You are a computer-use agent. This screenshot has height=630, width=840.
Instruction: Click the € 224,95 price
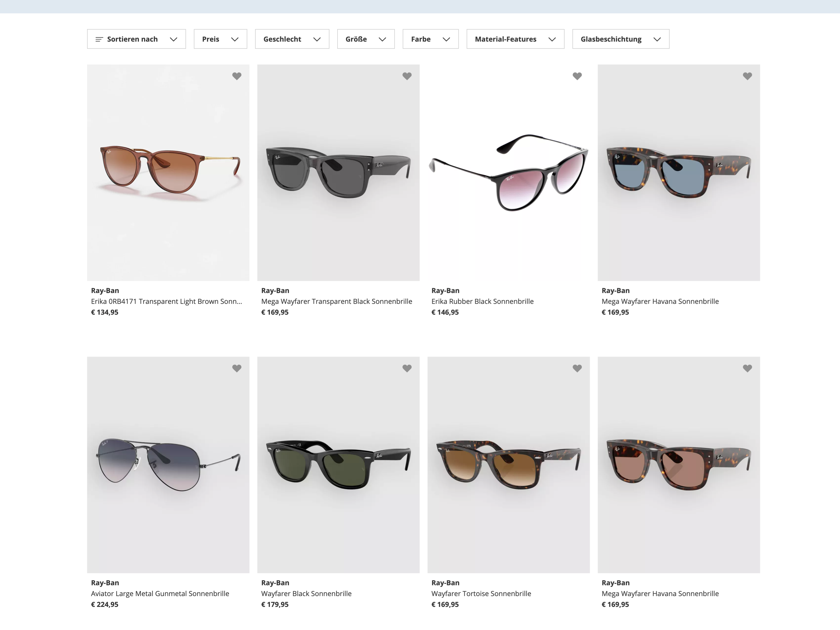[104, 604]
